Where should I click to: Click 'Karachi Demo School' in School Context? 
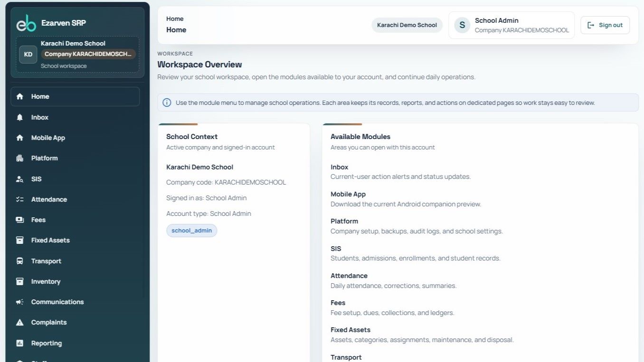click(199, 167)
